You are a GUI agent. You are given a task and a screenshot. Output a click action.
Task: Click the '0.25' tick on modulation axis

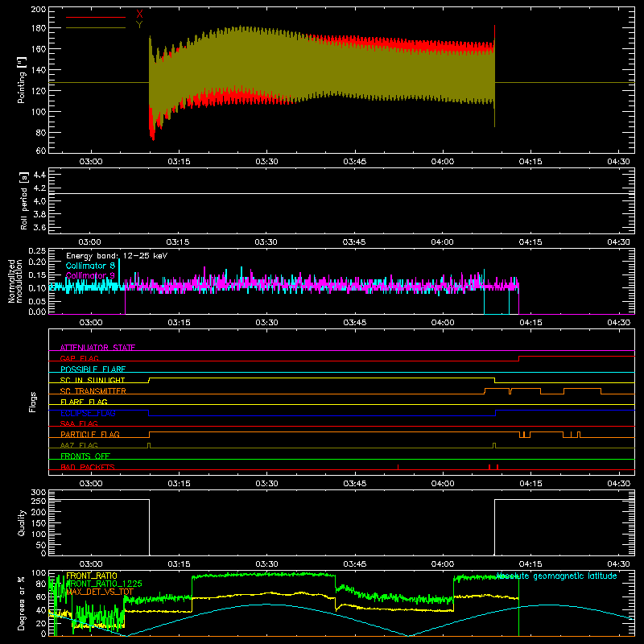click(37, 251)
